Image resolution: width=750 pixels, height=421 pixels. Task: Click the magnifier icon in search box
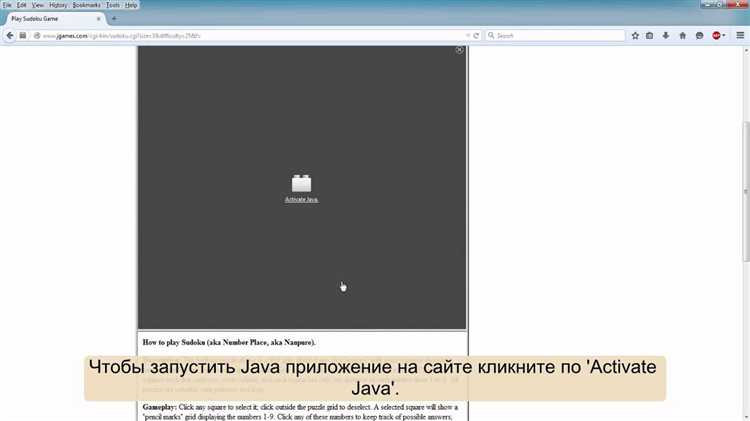(x=491, y=35)
